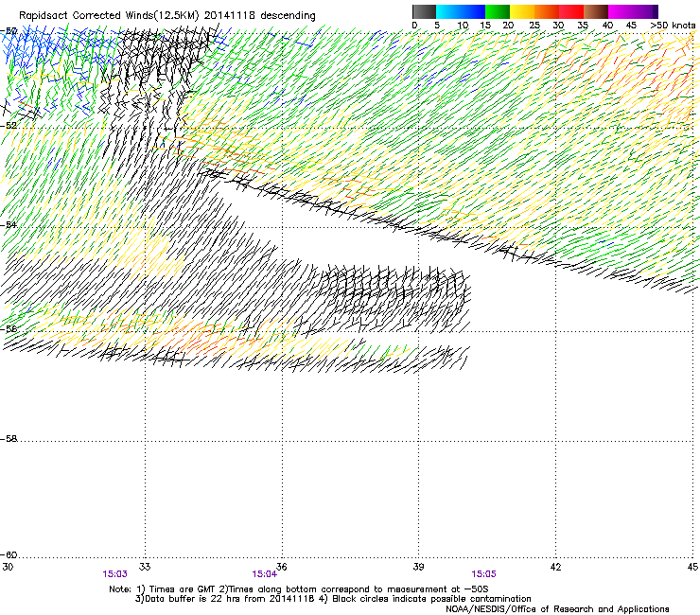Click legend tick label '25'
Image resolution: width=700 pixels, height=615 pixels.
pos(534,26)
